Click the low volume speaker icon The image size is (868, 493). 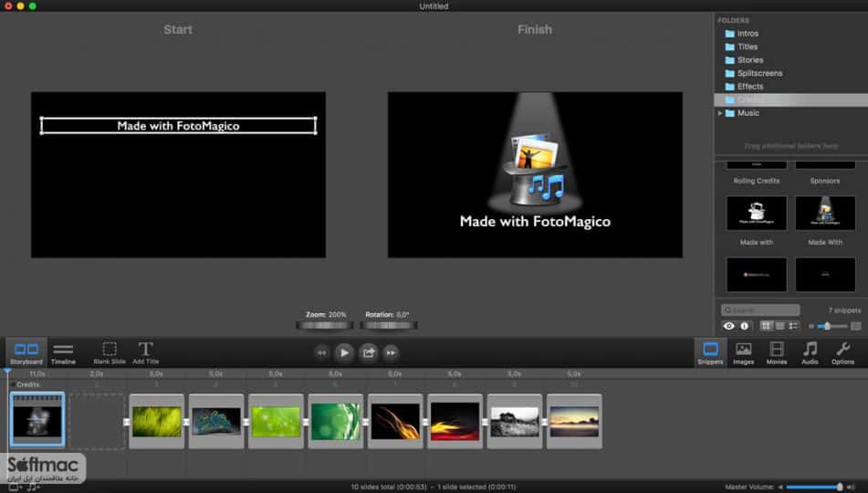780,487
